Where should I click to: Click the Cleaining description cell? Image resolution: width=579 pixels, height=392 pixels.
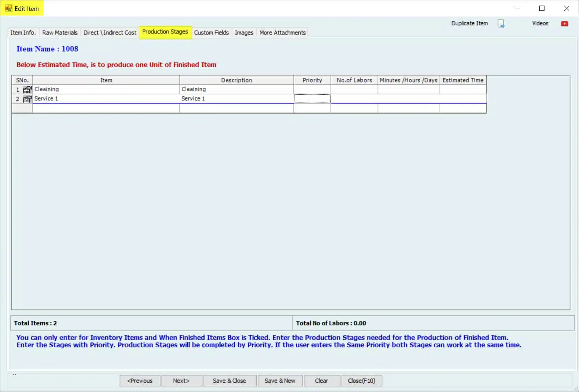236,89
